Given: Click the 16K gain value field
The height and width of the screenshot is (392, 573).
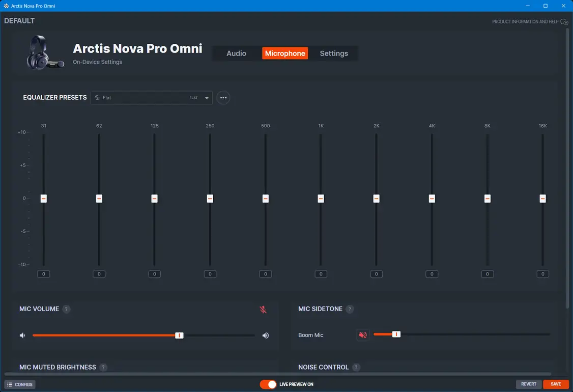Looking at the screenshot, I should (x=542, y=274).
